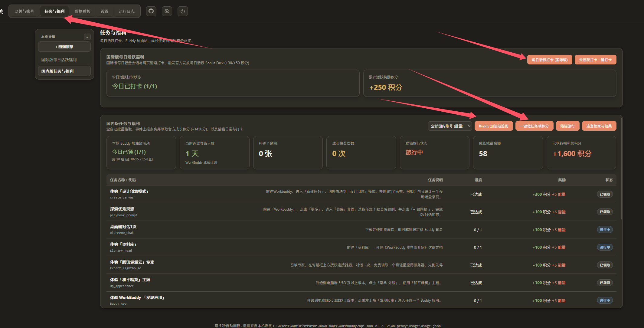
Task: Click 进行中 badge for Buddy_App task
Action: [605, 301]
